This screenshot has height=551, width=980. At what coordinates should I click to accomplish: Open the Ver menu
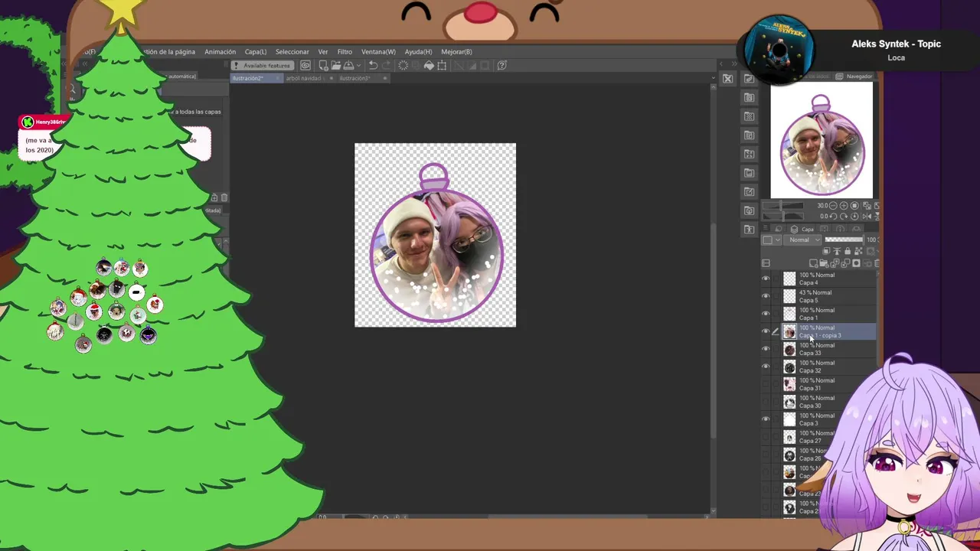coord(323,52)
